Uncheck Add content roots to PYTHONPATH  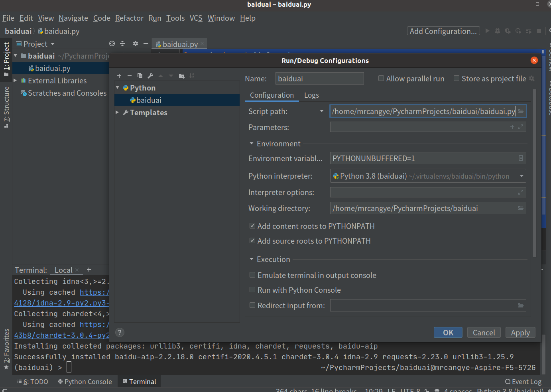click(x=252, y=226)
